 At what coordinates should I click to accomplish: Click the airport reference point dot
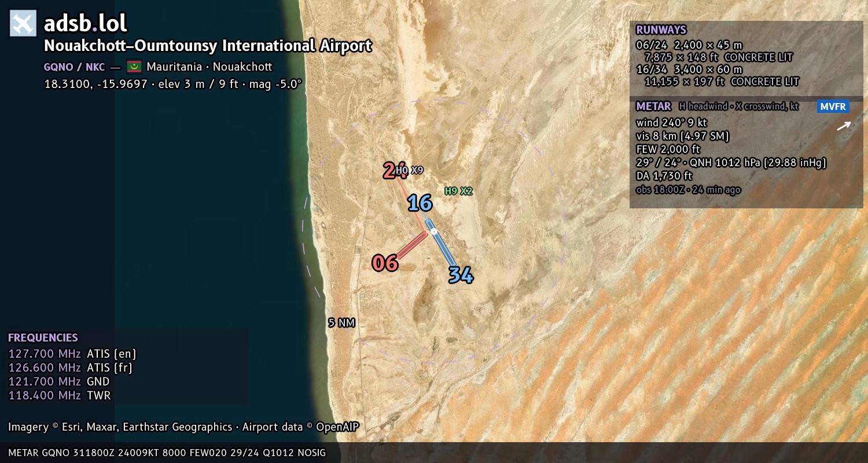pyautogui.click(x=433, y=231)
